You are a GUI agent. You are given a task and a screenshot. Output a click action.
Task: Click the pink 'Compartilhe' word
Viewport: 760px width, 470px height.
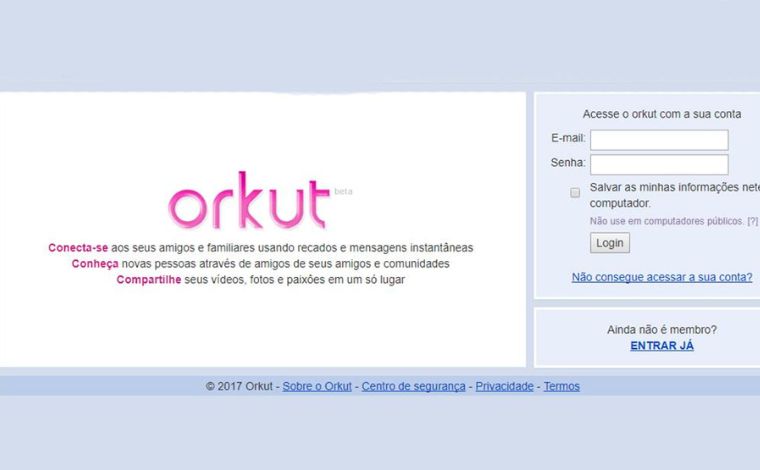pos(149,280)
